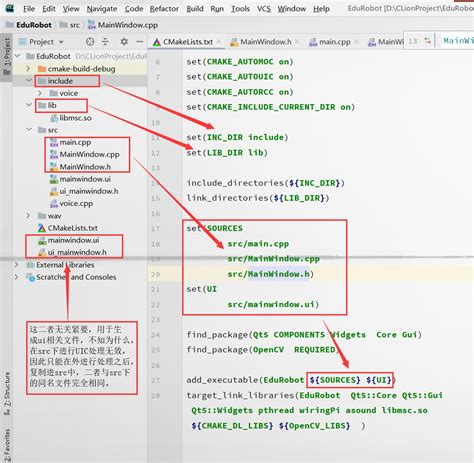Open the File menu

point(29,9)
